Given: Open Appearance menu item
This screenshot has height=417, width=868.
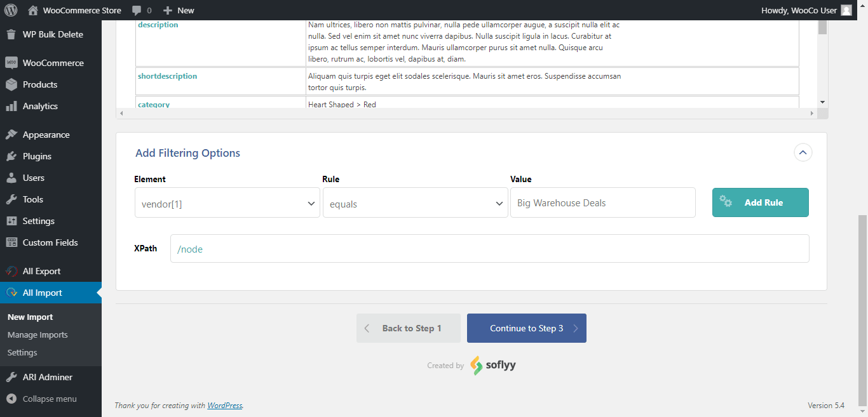Looking at the screenshot, I should (x=51, y=135).
